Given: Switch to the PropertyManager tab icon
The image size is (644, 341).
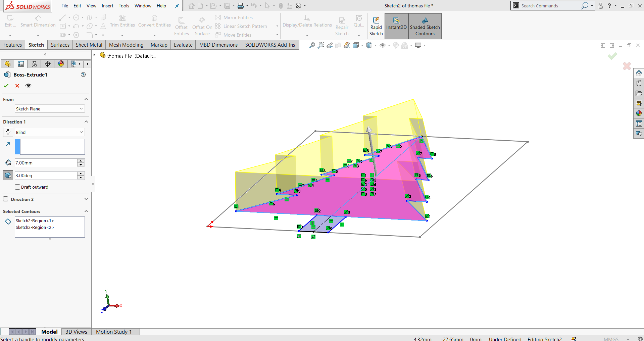Looking at the screenshot, I should pos(21,64).
